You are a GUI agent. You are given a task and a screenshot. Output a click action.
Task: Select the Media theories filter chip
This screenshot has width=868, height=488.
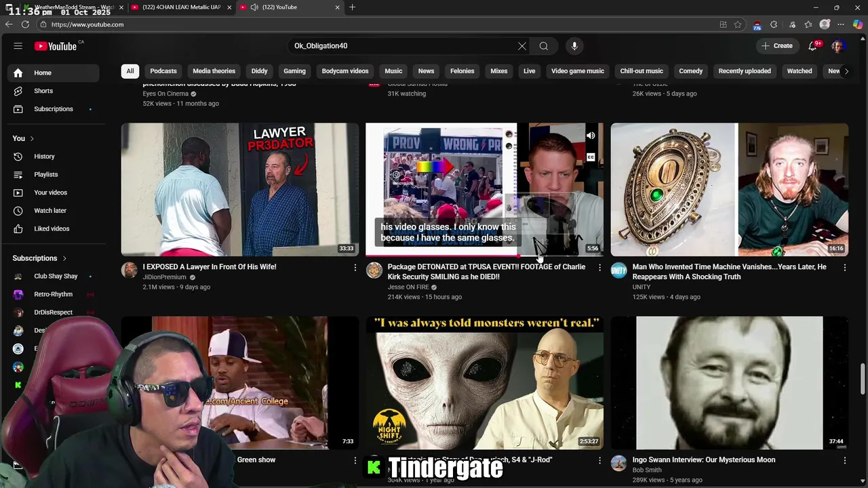pos(214,71)
